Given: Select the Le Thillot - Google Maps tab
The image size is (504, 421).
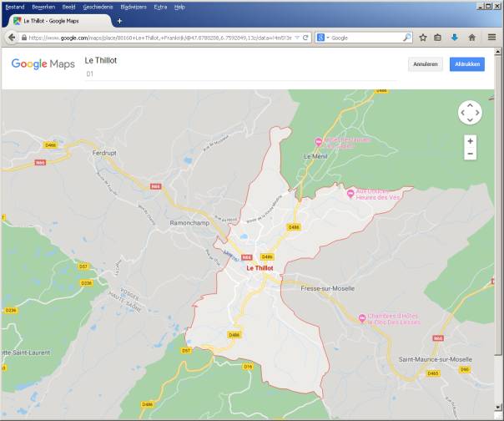Looking at the screenshot, I should [59, 21].
